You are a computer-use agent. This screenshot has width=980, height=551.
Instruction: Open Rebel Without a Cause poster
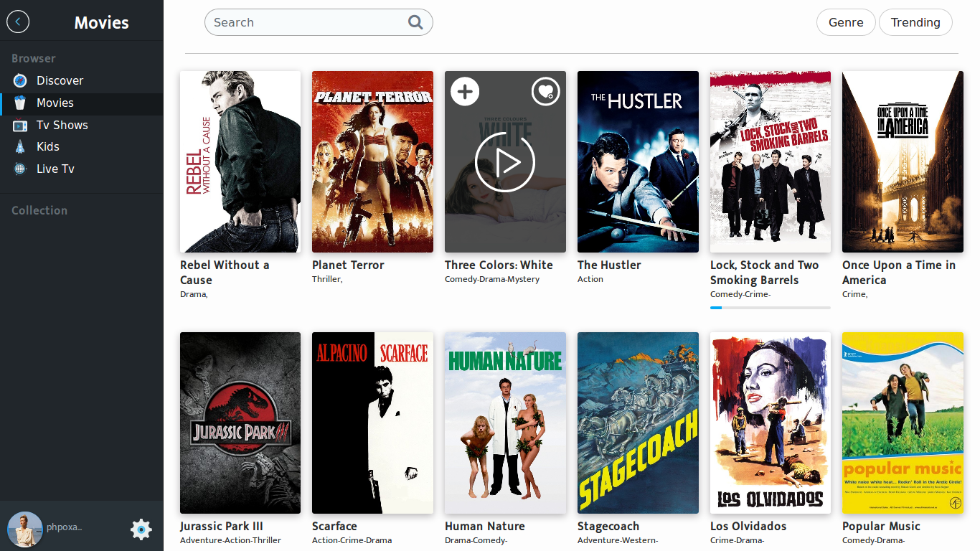[x=240, y=161]
